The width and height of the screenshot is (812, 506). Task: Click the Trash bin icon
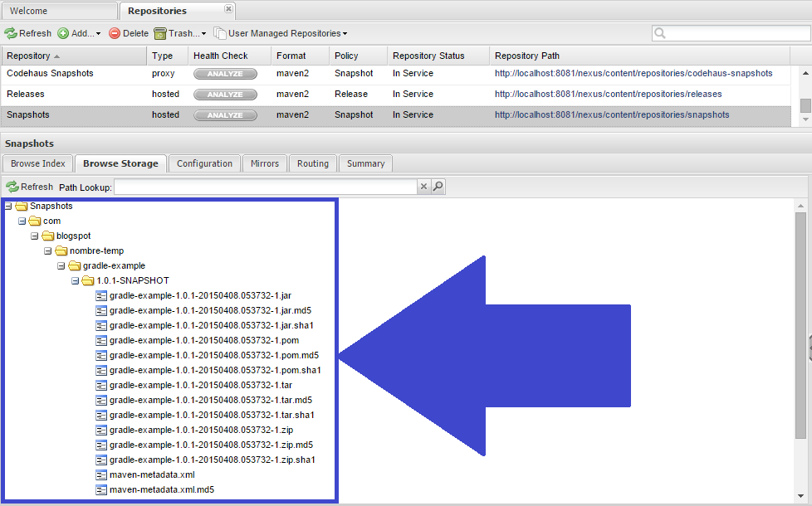coord(160,34)
